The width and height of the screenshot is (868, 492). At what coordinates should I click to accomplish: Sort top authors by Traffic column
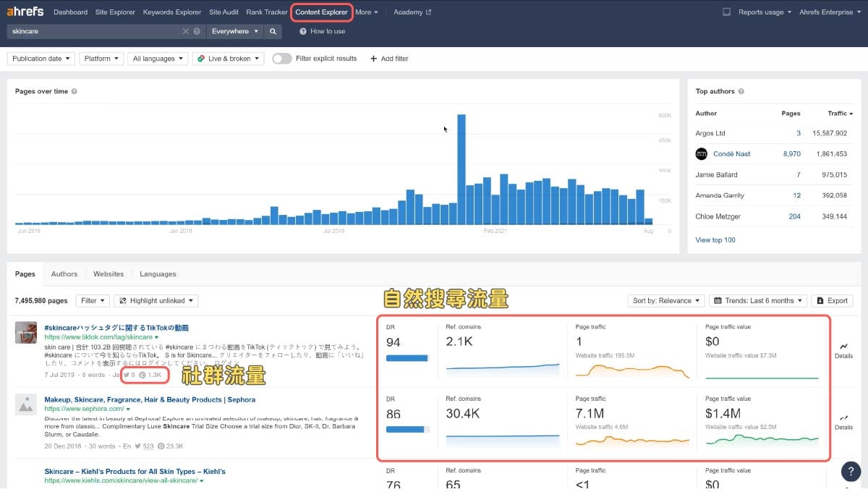click(841, 114)
